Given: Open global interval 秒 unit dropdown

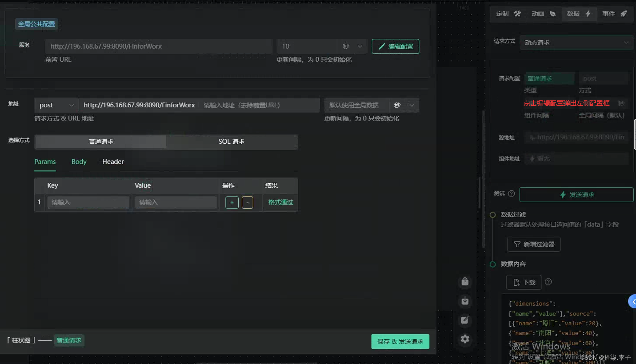Looking at the screenshot, I should click(x=352, y=46).
